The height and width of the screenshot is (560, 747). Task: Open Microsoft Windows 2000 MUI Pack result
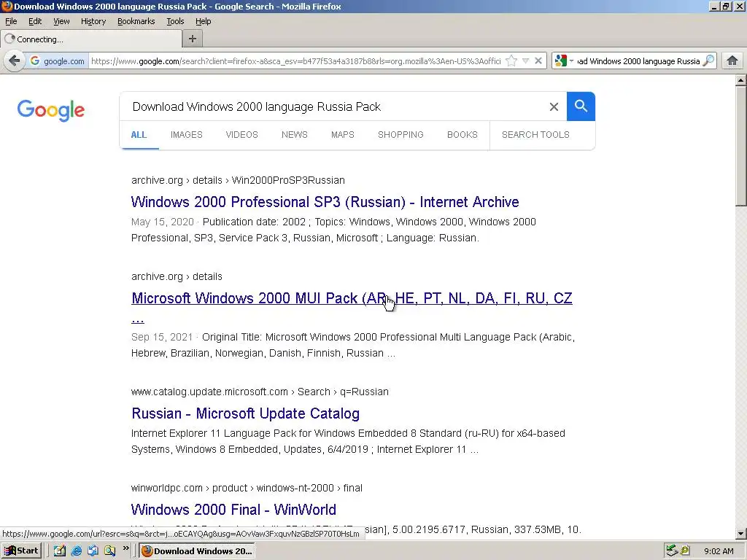[x=352, y=298]
